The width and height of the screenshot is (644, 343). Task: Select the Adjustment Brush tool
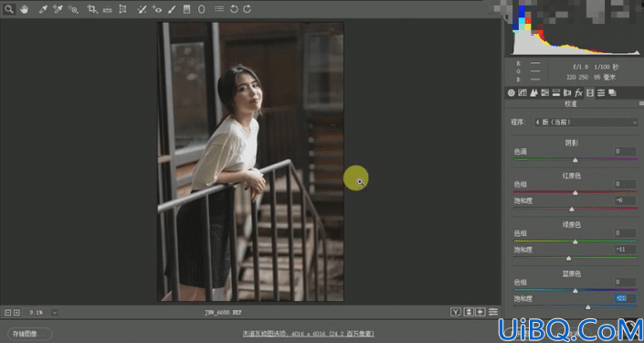coord(172,9)
